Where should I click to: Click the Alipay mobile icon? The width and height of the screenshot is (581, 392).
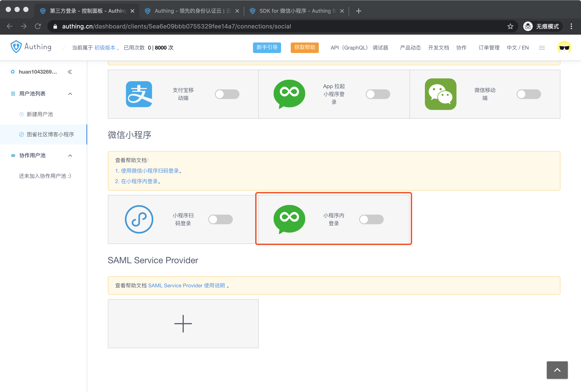139,94
